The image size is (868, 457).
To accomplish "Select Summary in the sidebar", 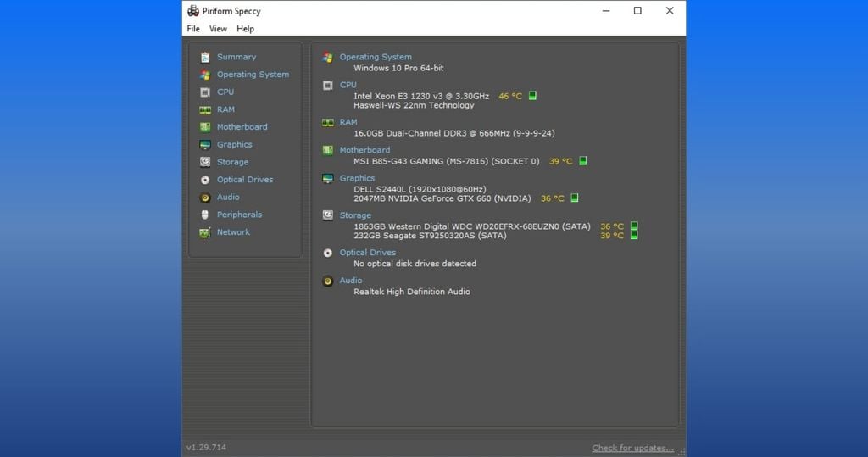I will point(236,57).
